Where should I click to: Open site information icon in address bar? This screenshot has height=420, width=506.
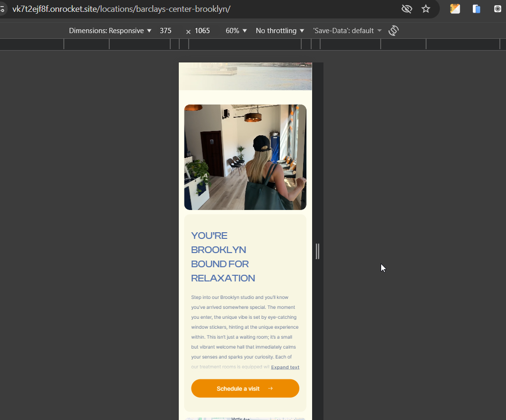[x=2, y=9]
